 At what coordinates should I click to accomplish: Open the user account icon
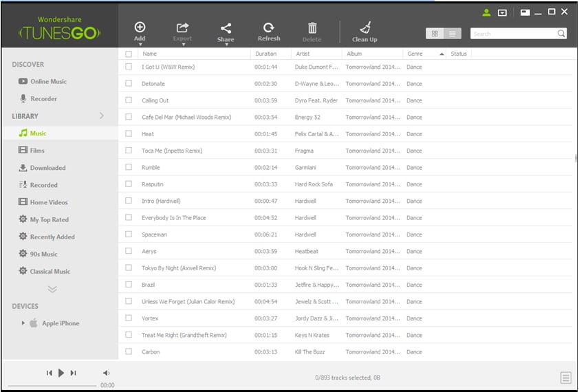(486, 12)
